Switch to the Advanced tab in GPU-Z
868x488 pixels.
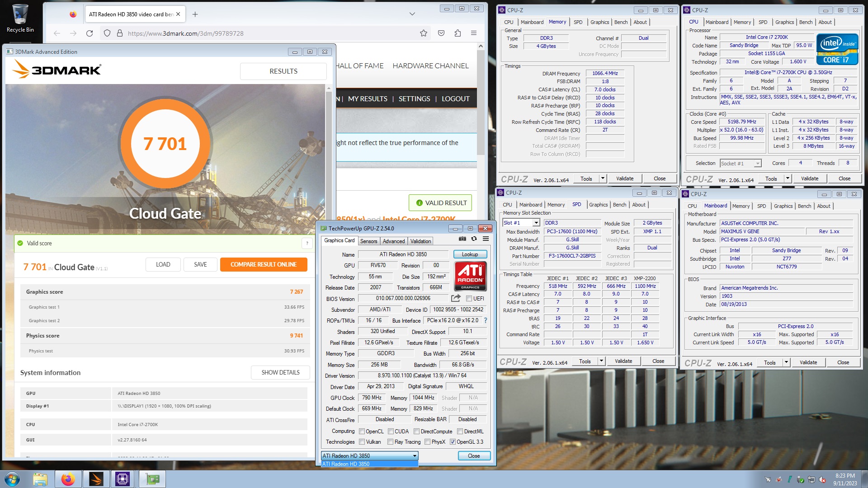[x=394, y=241]
